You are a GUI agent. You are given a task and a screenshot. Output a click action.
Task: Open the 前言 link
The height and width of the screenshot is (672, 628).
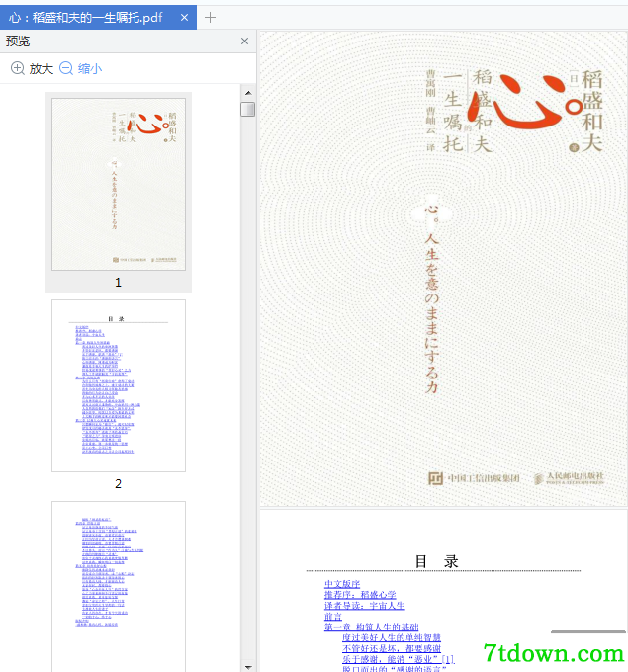[333, 616]
